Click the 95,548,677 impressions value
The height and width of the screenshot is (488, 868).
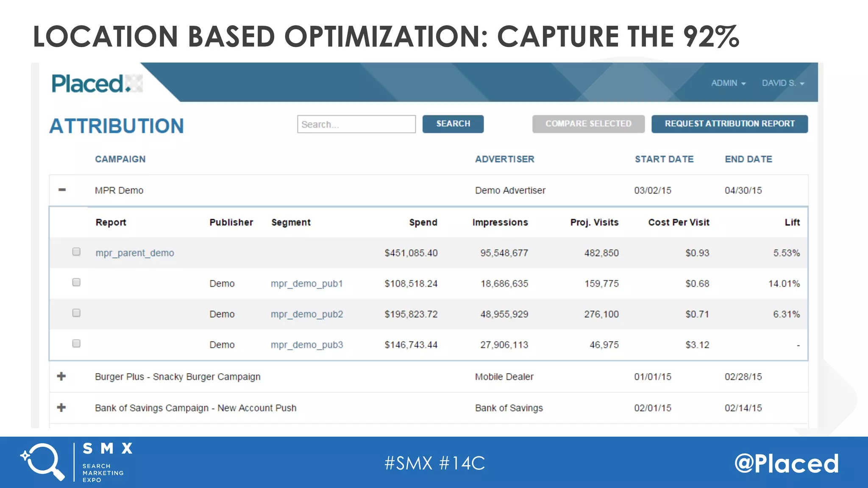504,253
